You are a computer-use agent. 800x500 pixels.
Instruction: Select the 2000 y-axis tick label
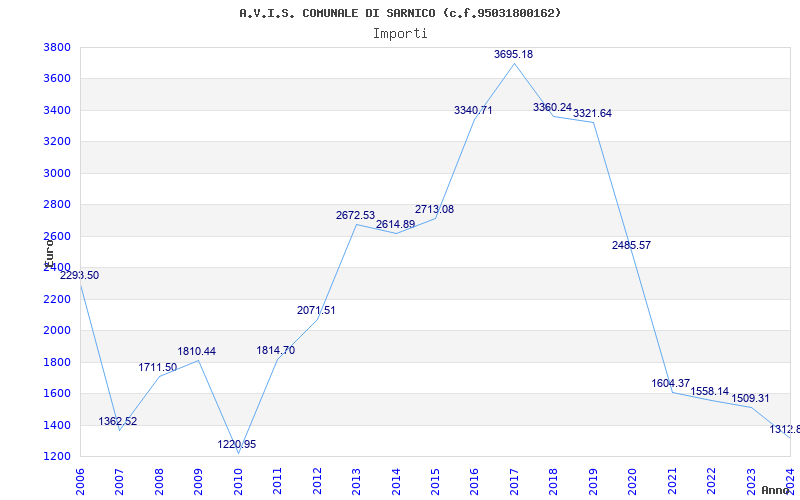coord(57,331)
